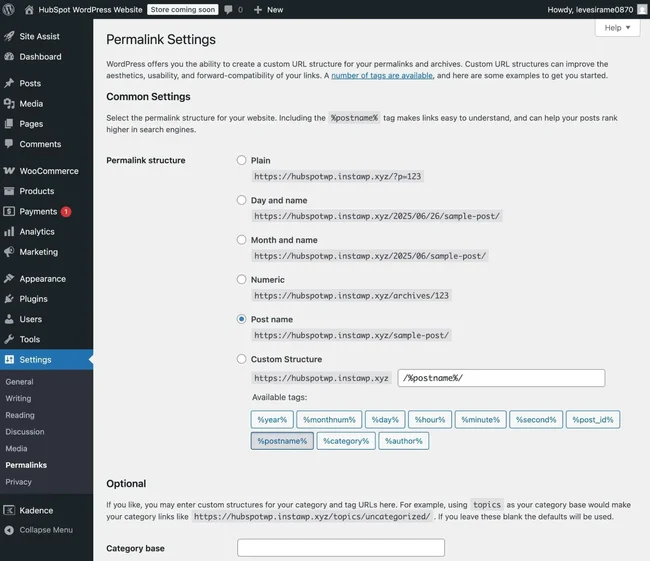Choose the Custom Structure radio button
Screen dimensions: 650x561
[x=241, y=359]
